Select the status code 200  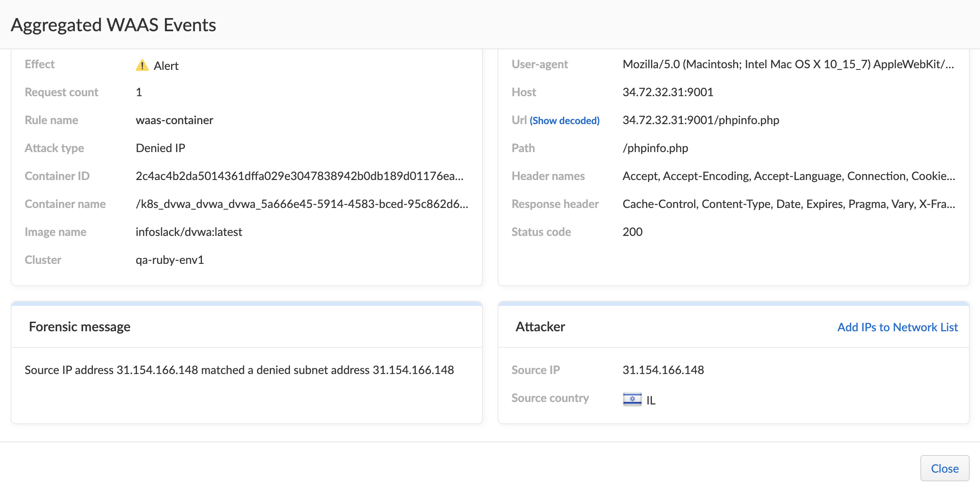pos(632,232)
